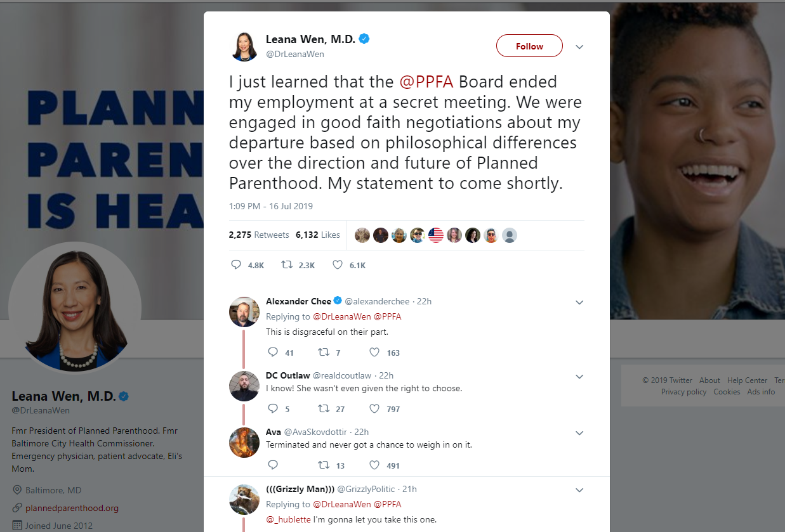Like DC Outlaw's reply
The height and width of the screenshot is (532, 785).
click(374, 409)
